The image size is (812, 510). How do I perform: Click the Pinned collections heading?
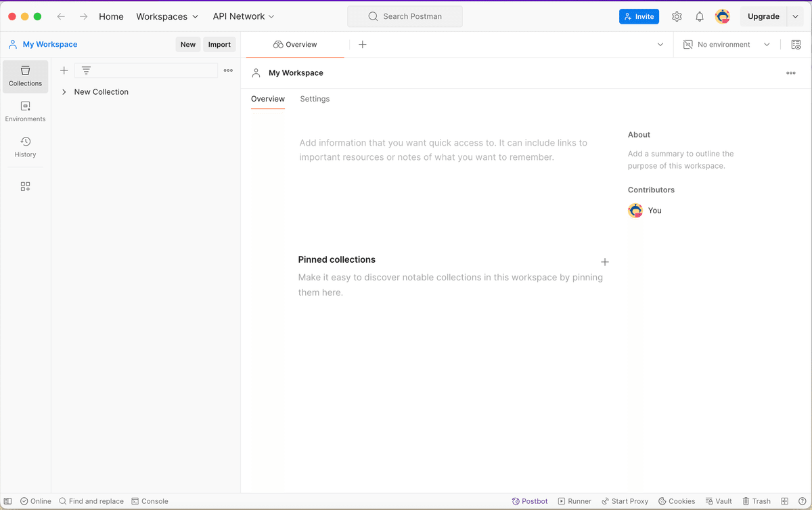[336, 259]
